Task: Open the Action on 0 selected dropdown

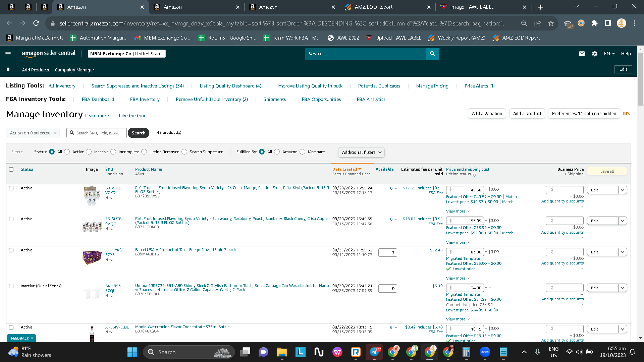Action: (33, 133)
